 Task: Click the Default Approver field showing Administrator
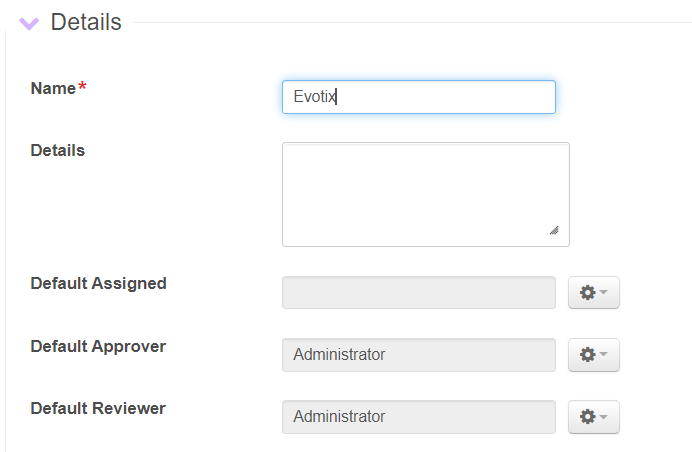(418, 355)
